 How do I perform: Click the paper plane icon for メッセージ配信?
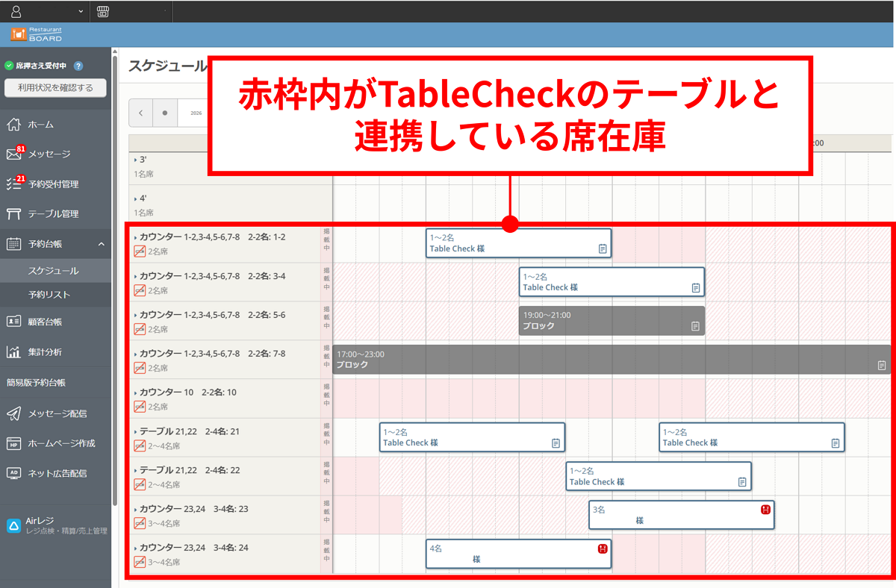pos(13,413)
